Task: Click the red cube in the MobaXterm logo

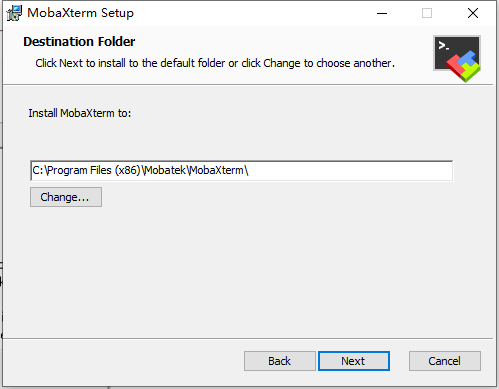Action: 454,65
